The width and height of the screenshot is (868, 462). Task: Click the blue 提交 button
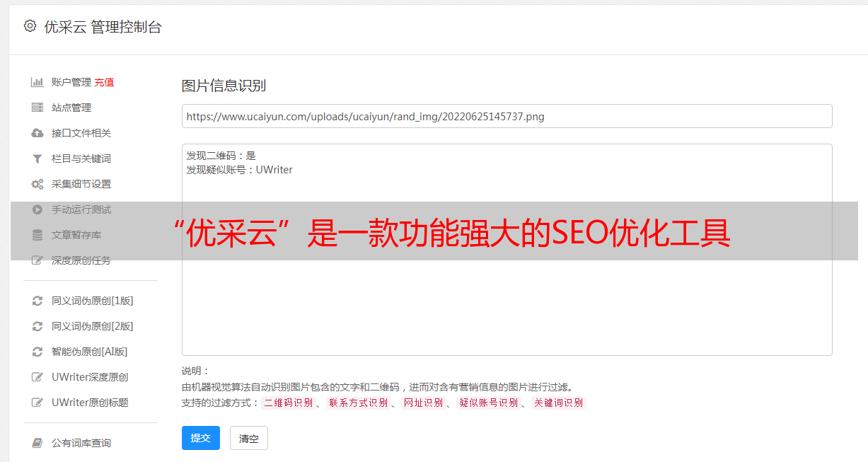tap(201, 438)
